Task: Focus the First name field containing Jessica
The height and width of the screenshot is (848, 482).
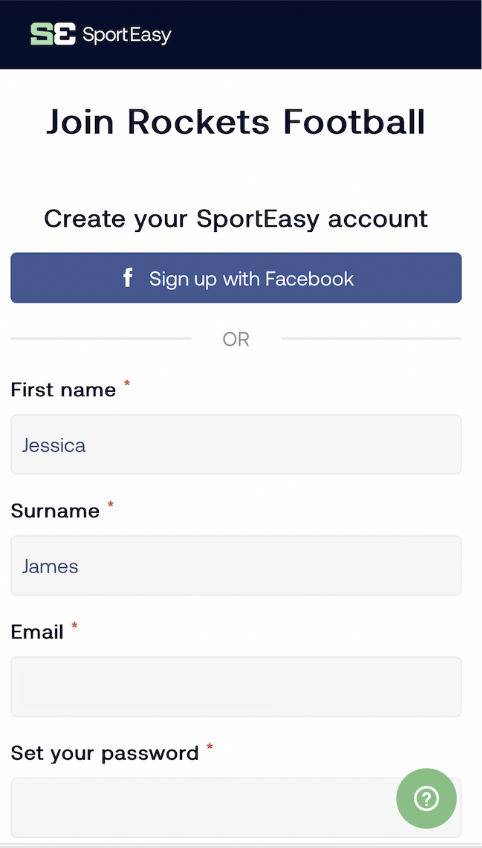Action: click(x=236, y=445)
